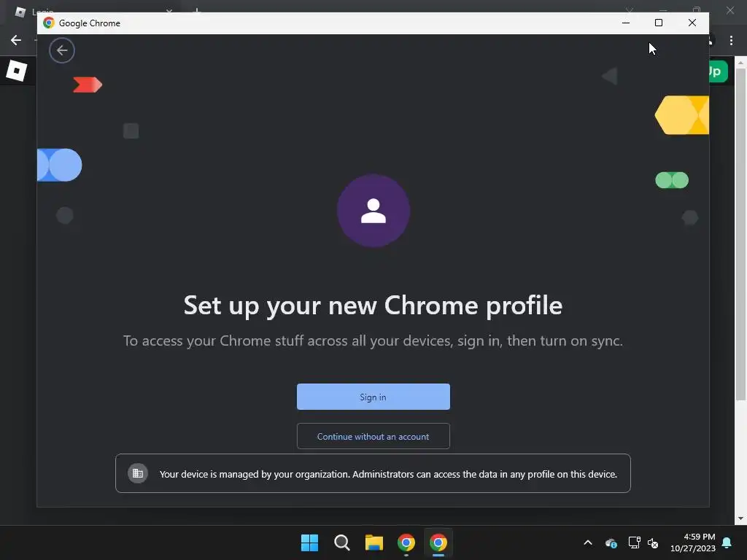Click the scrollbar down arrow in background window

coord(741,518)
